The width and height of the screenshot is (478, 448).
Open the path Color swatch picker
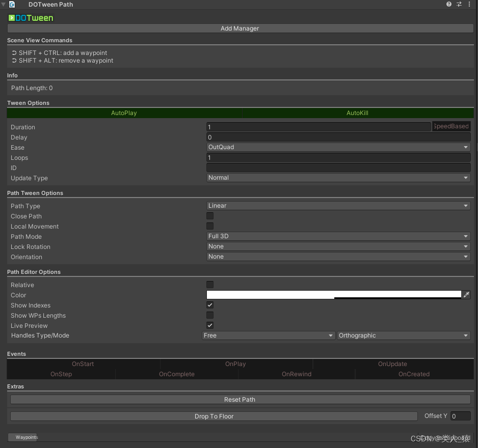click(x=331, y=294)
